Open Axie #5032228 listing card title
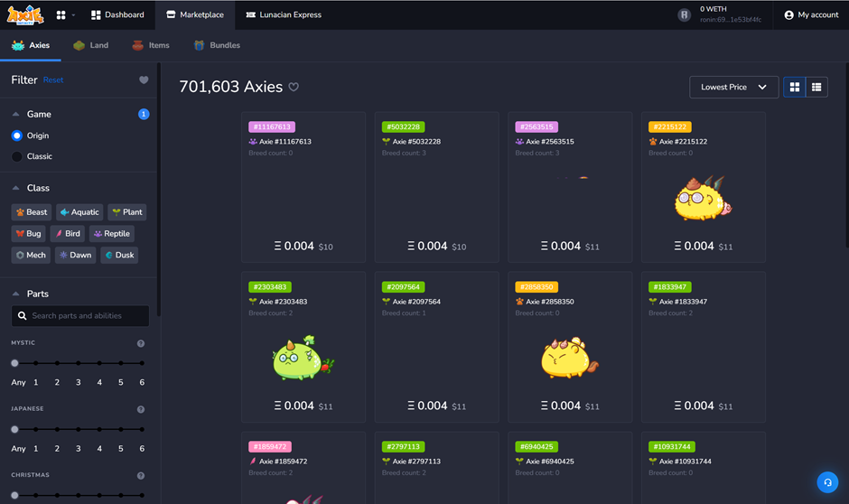Viewport: 849px width, 504px height. point(416,142)
